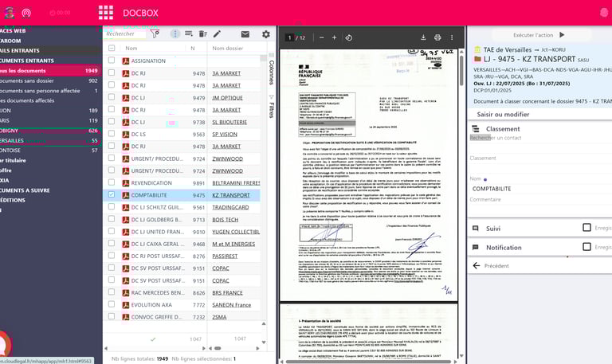612x364 pixels.
Task: Click the Classement list icon
Action: pos(476,129)
